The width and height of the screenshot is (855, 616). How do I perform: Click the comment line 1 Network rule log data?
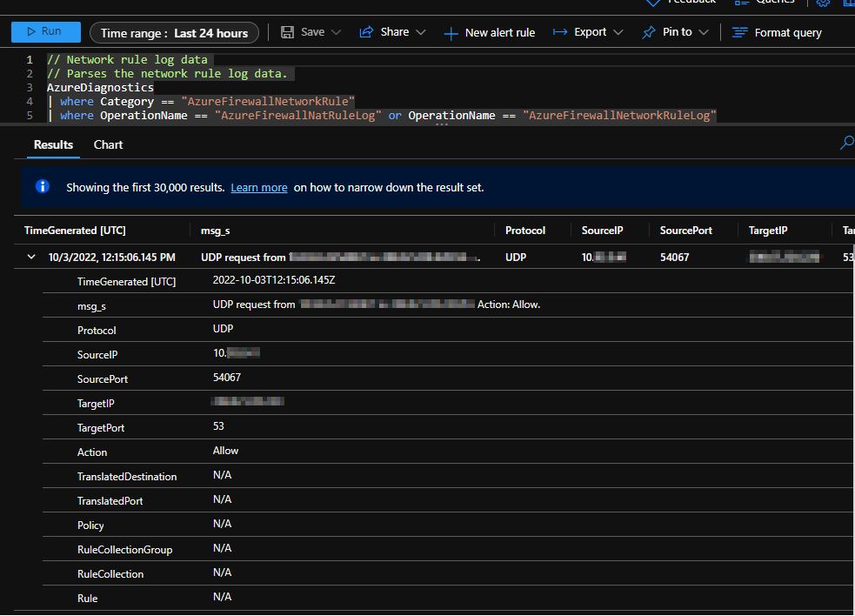[127, 59]
